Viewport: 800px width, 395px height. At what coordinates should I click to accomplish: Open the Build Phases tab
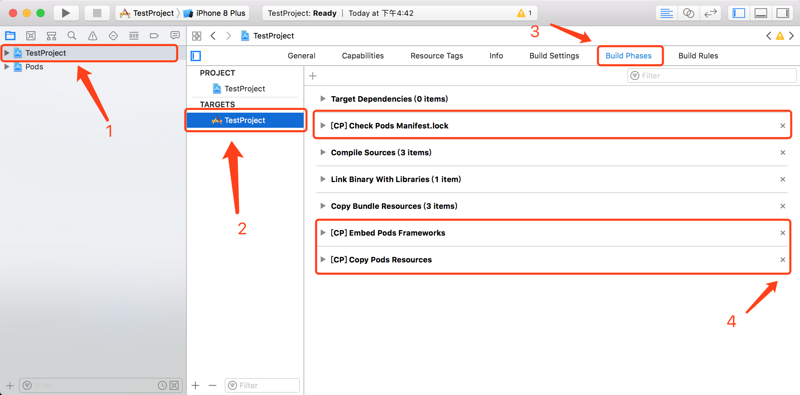pos(629,56)
